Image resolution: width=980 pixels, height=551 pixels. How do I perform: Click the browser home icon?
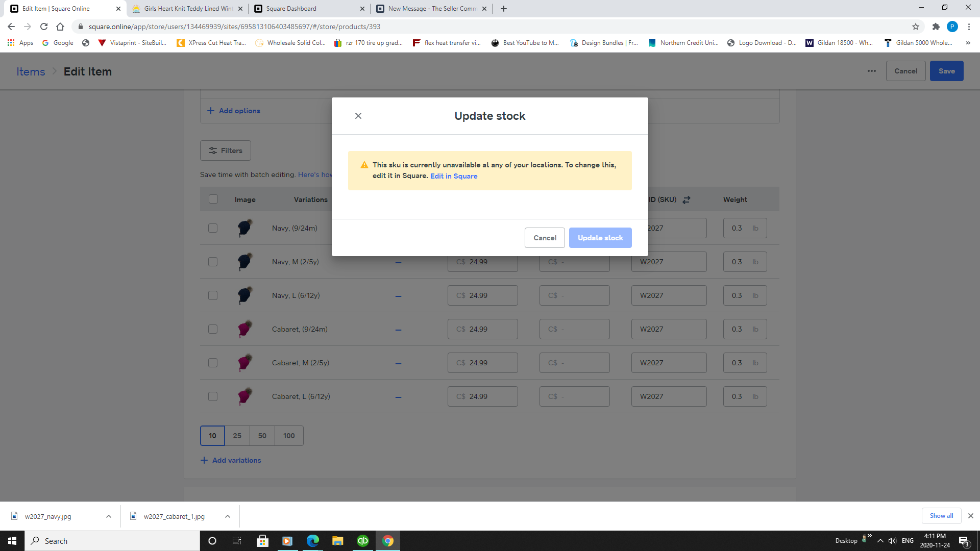[60, 27]
